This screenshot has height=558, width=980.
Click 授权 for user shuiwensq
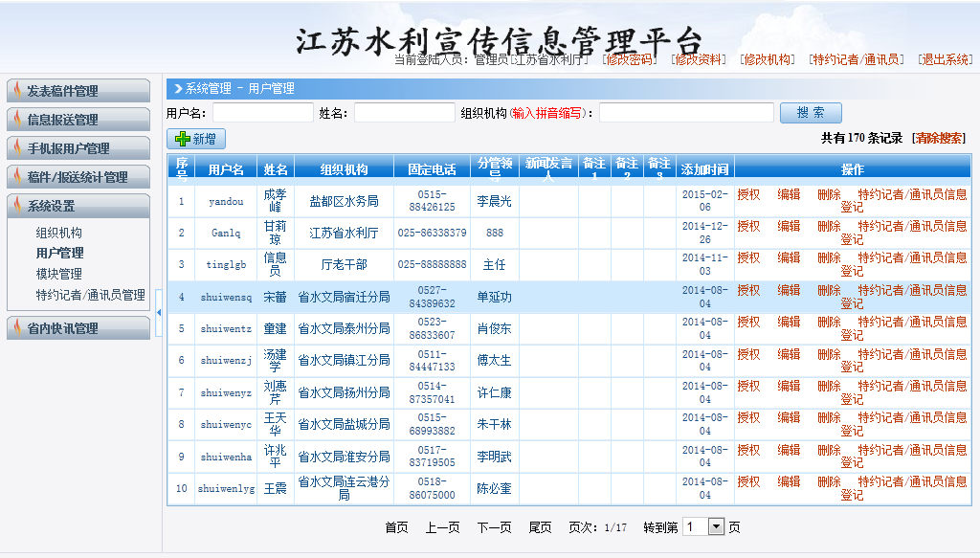click(748, 290)
